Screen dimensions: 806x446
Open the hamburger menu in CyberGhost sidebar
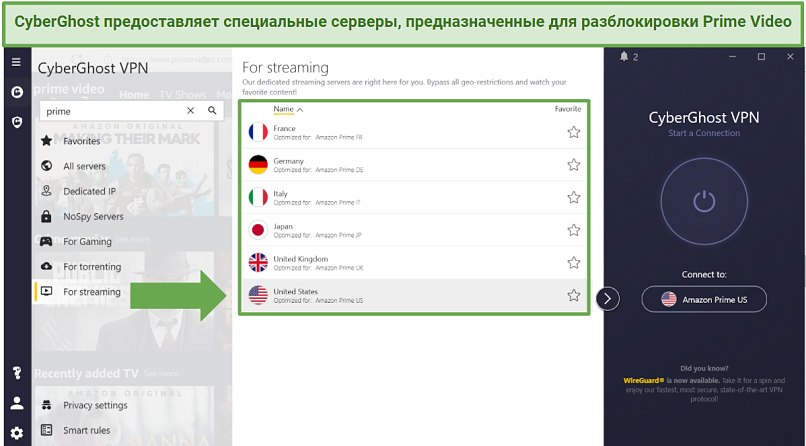(16, 62)
